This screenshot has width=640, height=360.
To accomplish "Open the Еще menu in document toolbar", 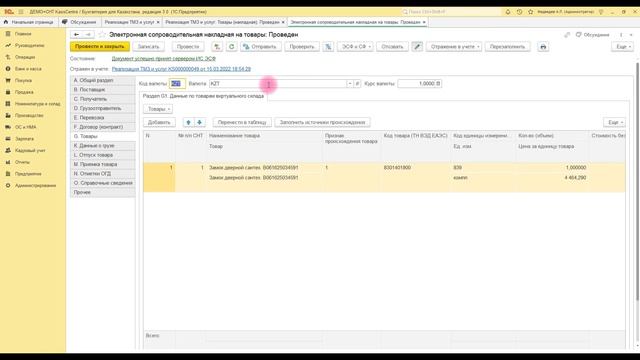I will tap(623, 47).
